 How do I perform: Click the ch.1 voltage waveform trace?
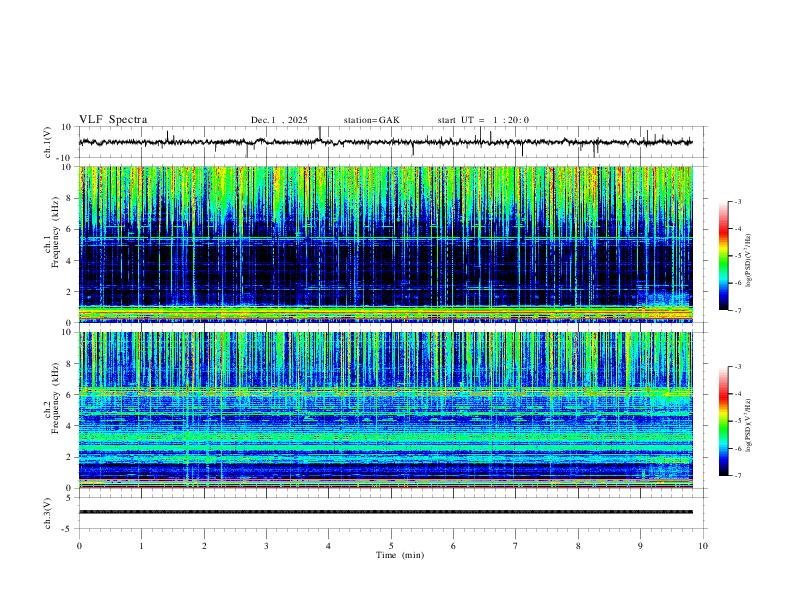[385, 142]
